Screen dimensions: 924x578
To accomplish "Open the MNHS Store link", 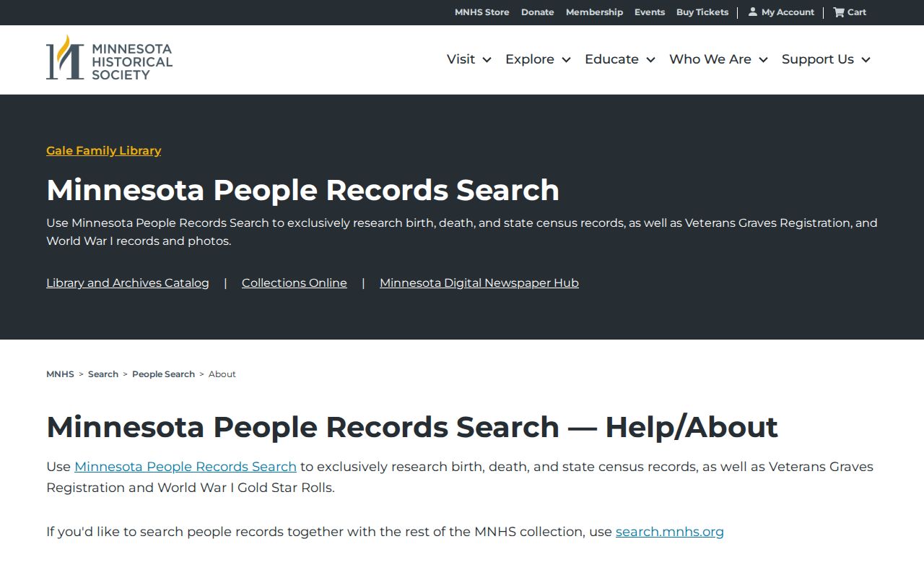I will pos(481,12).
